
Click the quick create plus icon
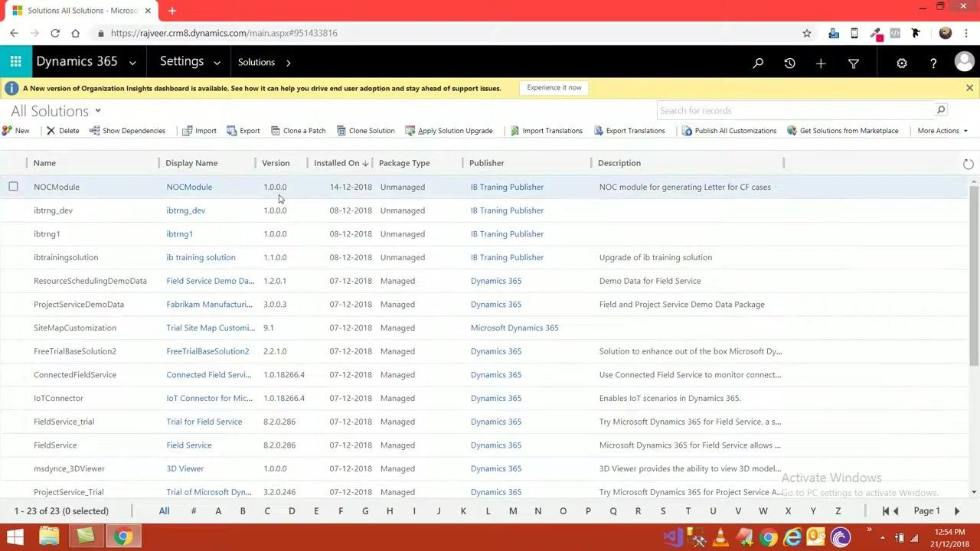[821, 63]
